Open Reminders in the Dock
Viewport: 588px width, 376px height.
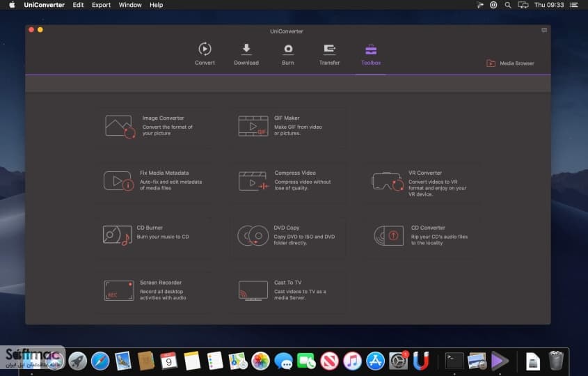point(215,361)
